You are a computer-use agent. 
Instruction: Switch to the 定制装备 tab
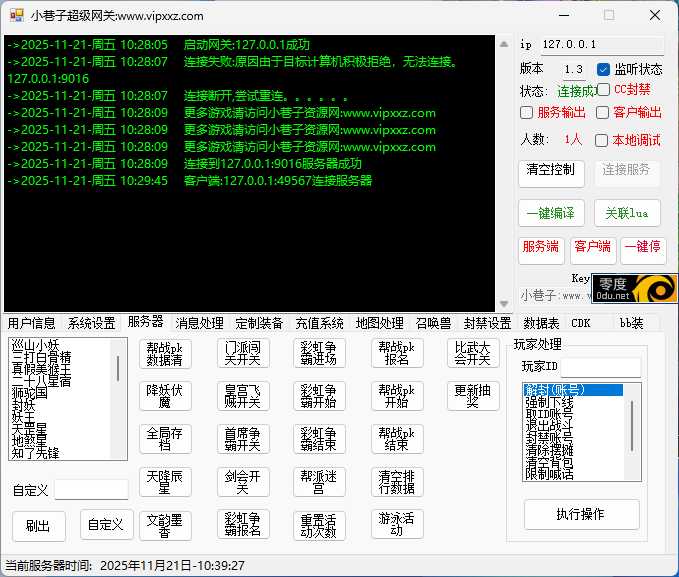[259, 323]
